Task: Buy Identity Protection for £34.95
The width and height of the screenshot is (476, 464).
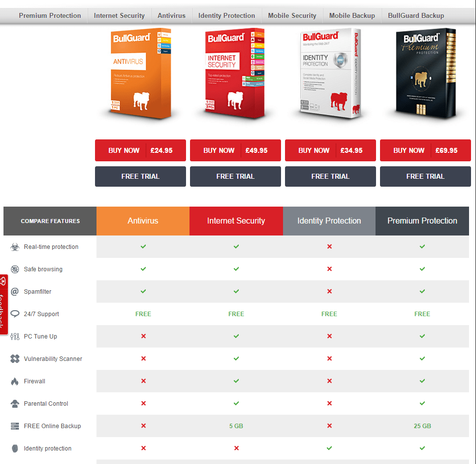Action: pyautogui.click(x=330, y=150)
